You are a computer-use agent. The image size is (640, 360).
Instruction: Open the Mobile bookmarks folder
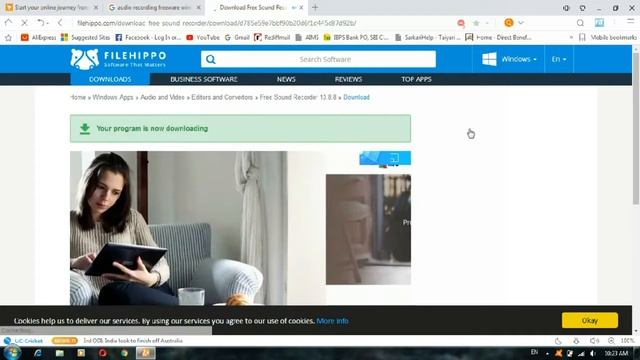point(608,38)
